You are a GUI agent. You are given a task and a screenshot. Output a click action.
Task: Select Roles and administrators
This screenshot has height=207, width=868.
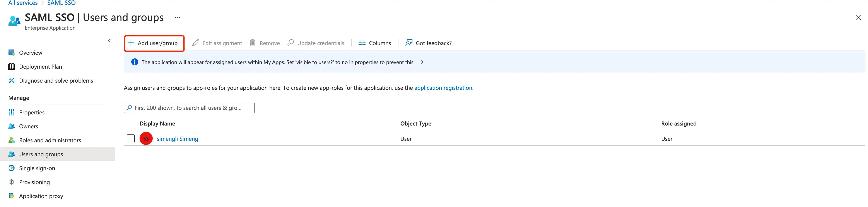pos(50,140)
